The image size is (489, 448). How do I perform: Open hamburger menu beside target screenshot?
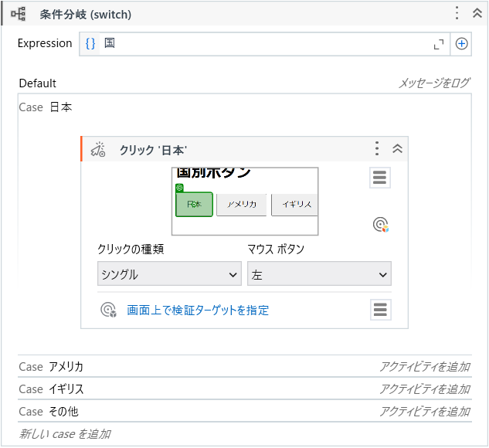[379, 178]
